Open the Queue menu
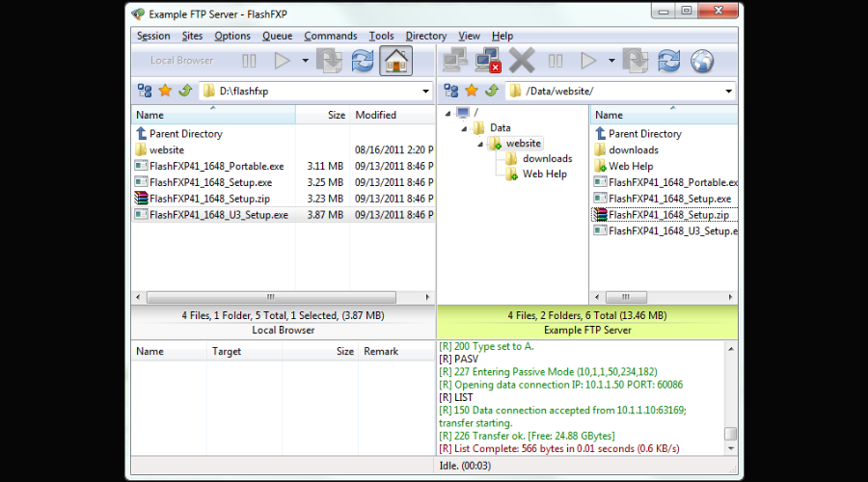Screen dimensions: 868x482 coord(278,36)
